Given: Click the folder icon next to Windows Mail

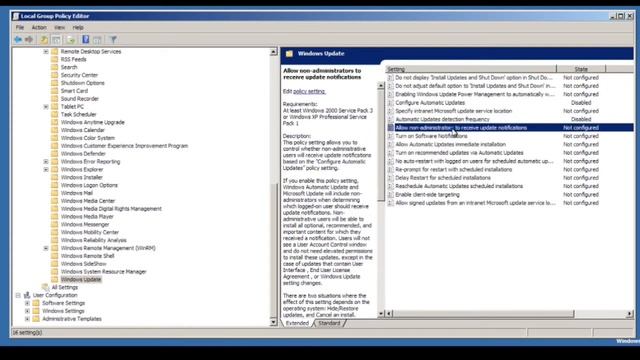Looking at the screenshot, I should point(55,193).
